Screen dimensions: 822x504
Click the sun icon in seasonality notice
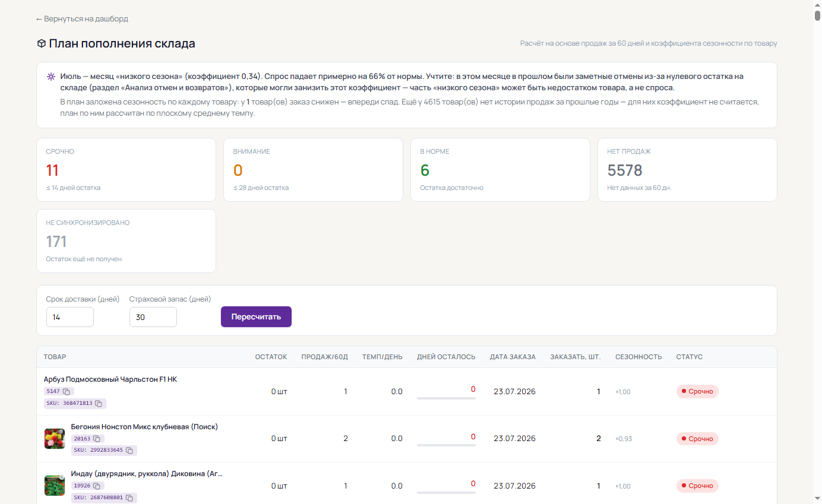click(51, 77)
